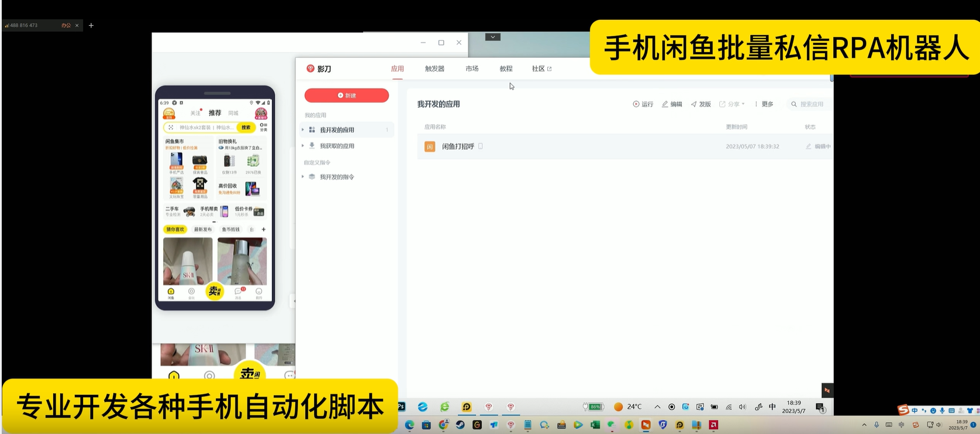Image resolution: width=980 pixels, height=434 pixels.
Task: Open the 更多 menu
Action: (x=764, y=104)
